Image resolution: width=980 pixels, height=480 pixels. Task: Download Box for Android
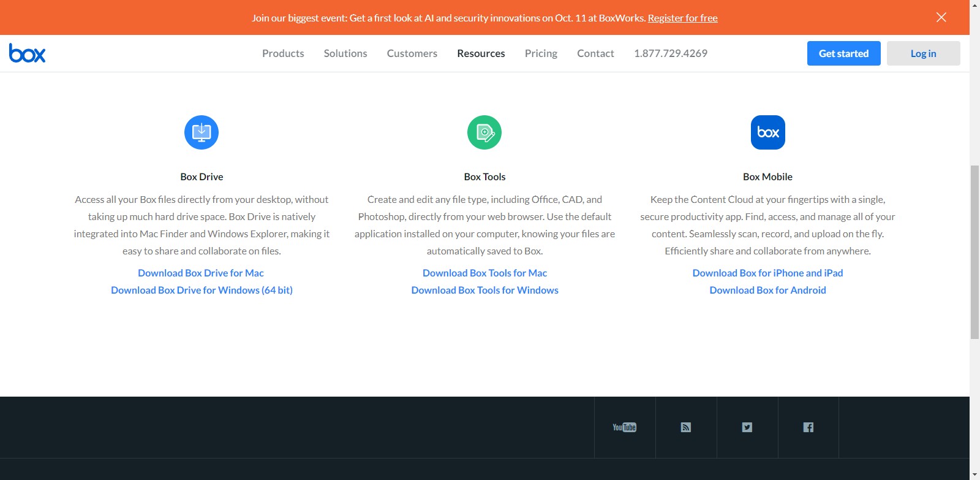tap(767, 290)
